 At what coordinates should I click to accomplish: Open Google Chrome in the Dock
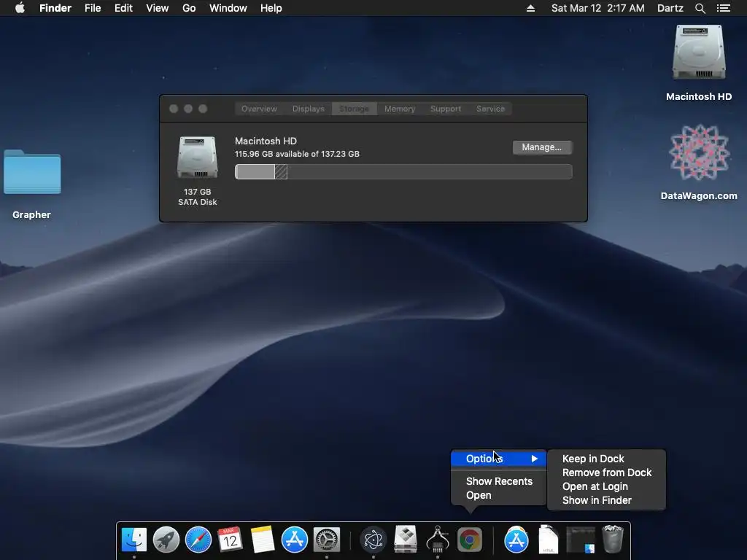(470, 540)
